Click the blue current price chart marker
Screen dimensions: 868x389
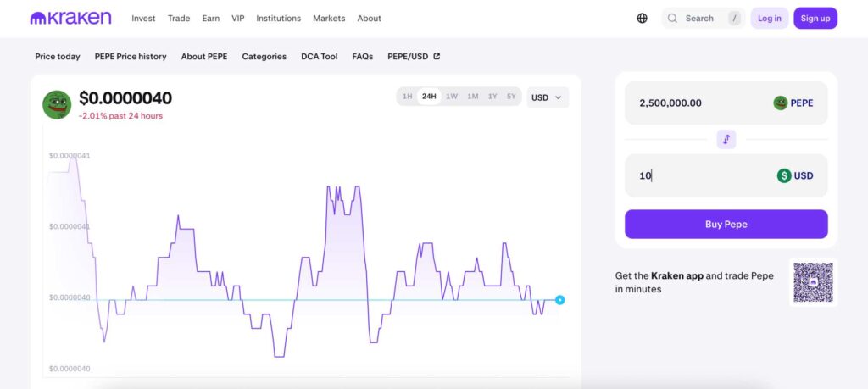tap(559, 300)
